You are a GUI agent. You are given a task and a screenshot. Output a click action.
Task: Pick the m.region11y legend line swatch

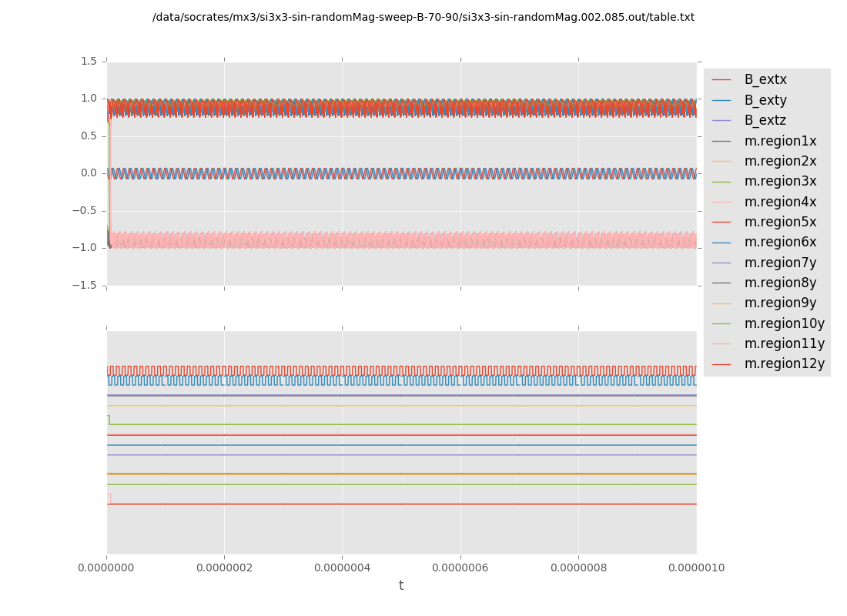click(721, 344)
